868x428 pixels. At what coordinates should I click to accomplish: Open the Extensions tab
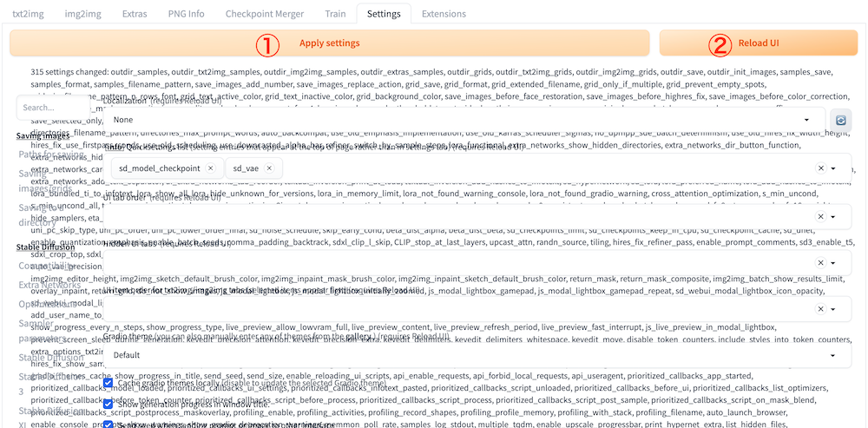click(x=444, y=14)
